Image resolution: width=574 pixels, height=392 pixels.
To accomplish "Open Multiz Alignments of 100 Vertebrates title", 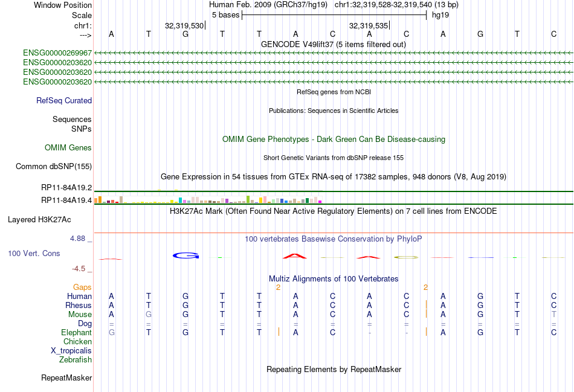I will [334, 279].
